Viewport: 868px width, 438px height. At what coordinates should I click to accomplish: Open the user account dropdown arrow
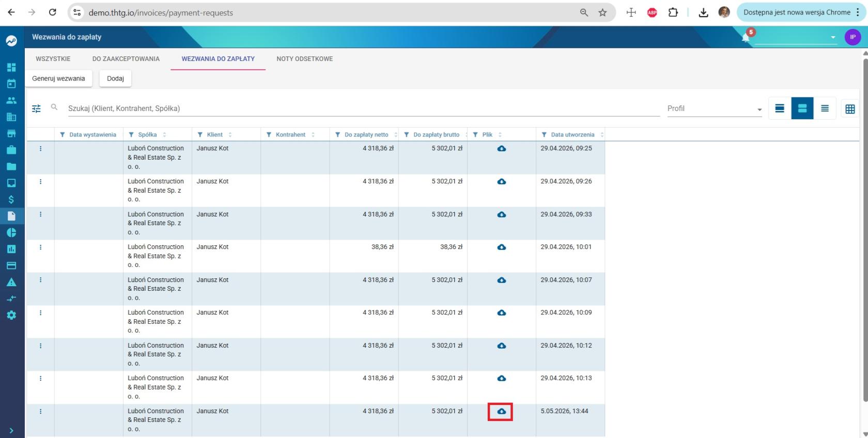point(833,37)
